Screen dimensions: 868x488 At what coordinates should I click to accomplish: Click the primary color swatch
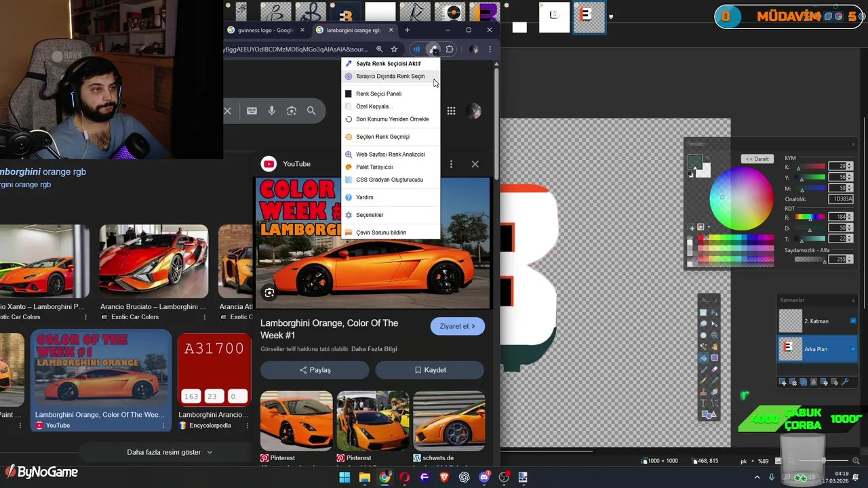pyautogui.click(x=695, y=162)
